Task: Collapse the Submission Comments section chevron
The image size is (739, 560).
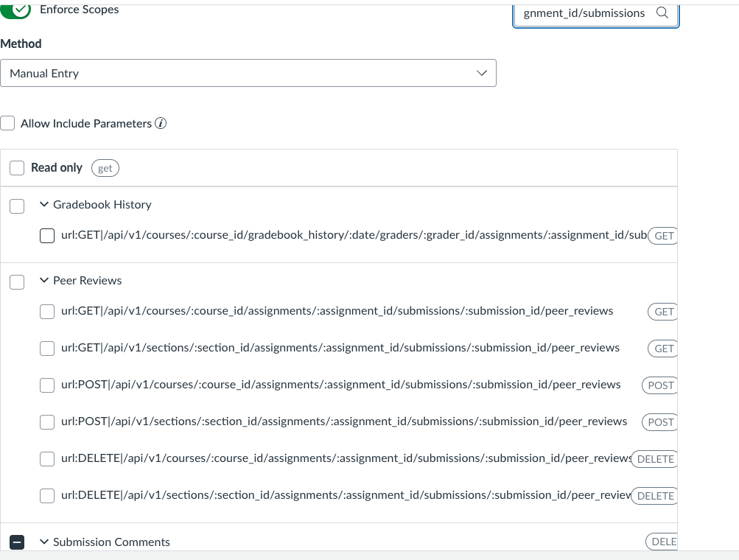Action: pyautogui.click(x=44, y=542)
